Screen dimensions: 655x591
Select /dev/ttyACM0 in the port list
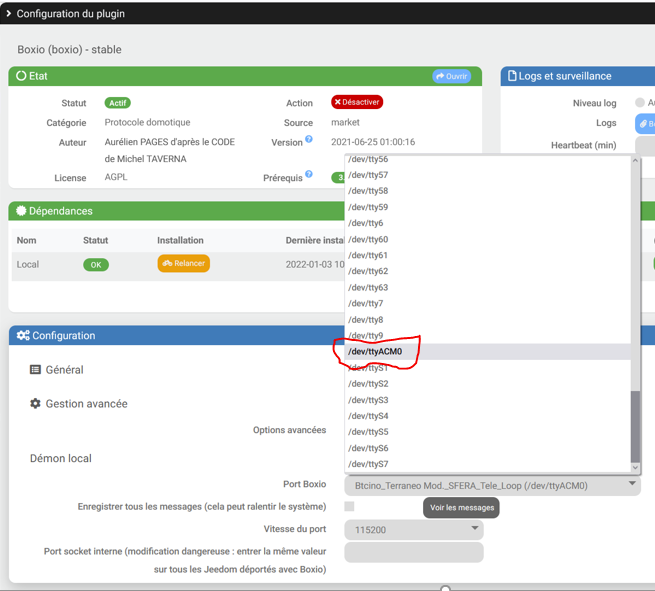(x=487, y=352)
